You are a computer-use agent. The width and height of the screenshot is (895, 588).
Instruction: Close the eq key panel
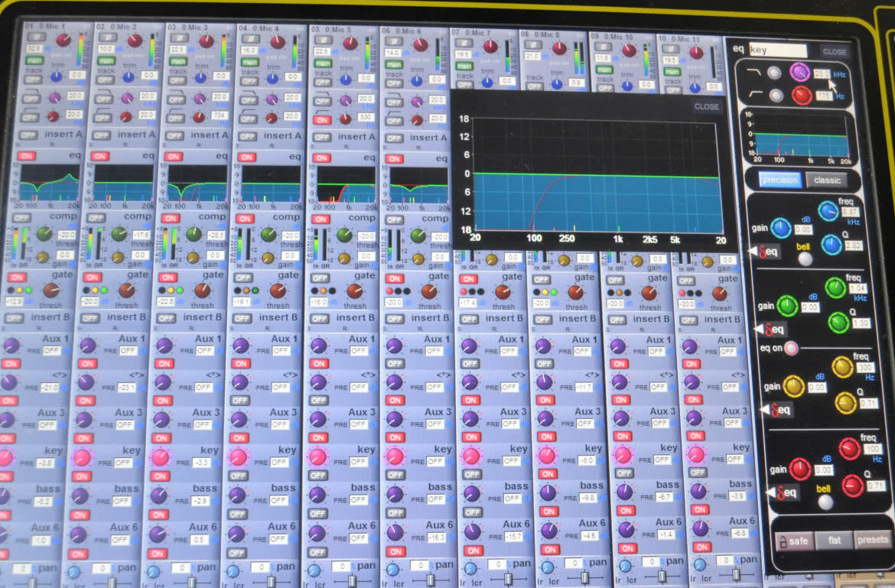click(835, 52)
